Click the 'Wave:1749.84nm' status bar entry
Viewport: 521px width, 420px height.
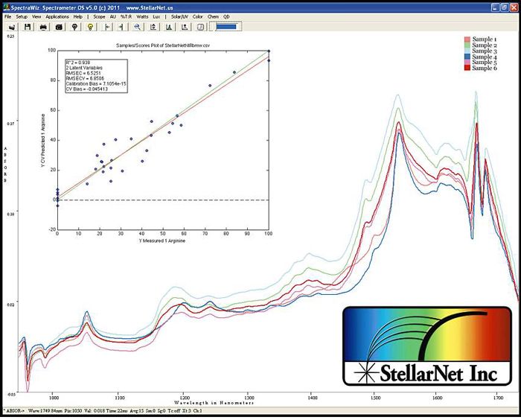pos(44,411)
